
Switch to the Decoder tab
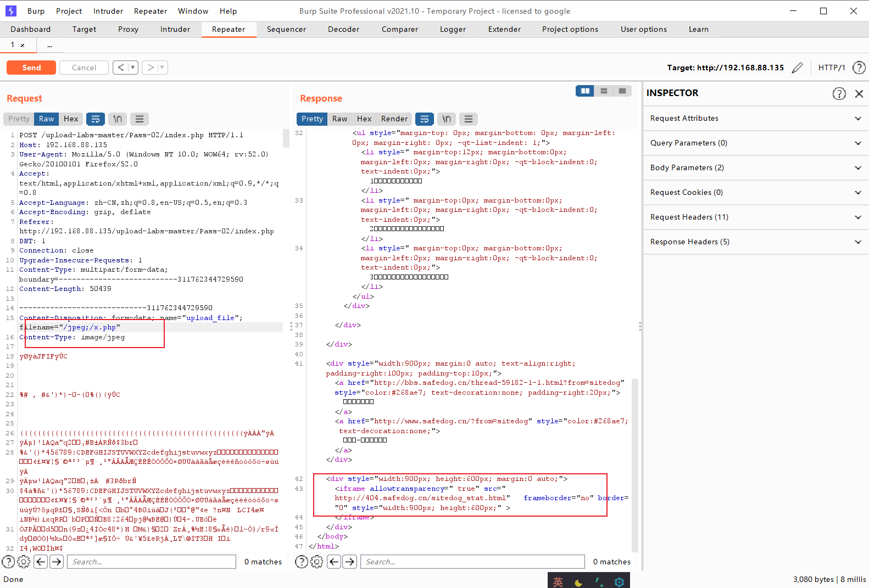[x=343, y=30]
